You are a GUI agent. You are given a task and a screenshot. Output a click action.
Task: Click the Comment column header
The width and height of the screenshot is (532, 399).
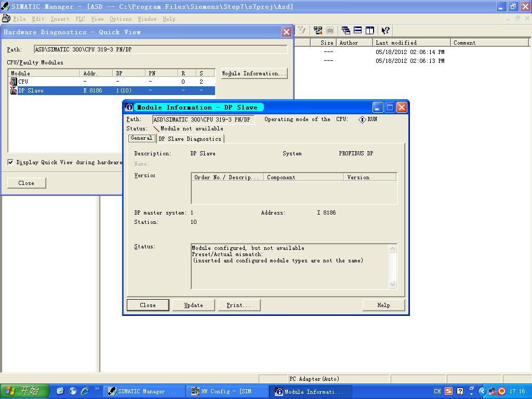[x=489, y=43]
